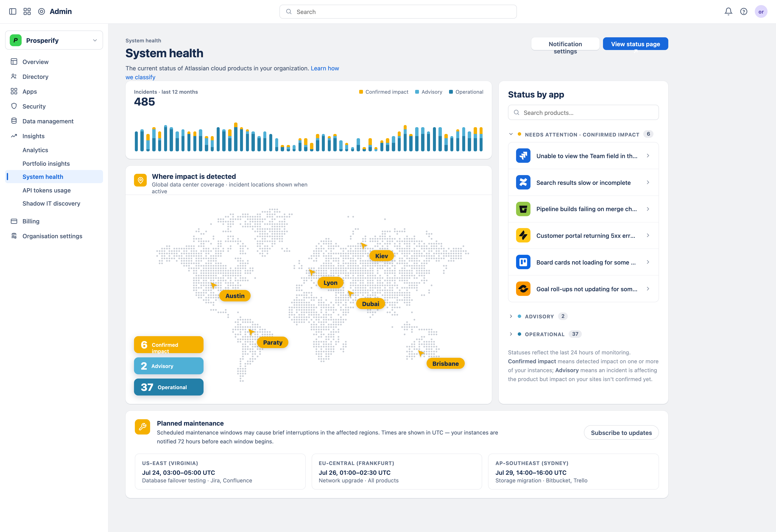Select the Kiev map marker

pos(381,256)
